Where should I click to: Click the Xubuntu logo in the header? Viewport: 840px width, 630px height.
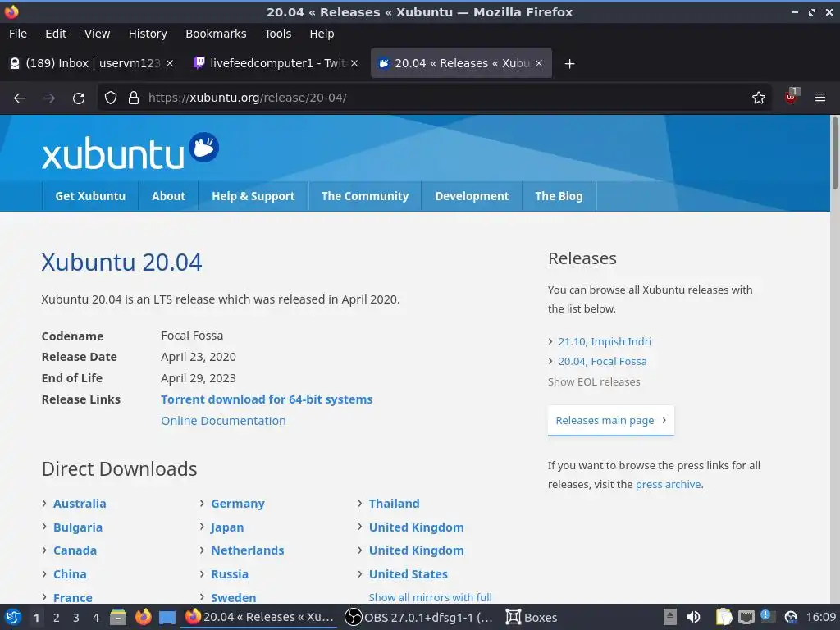click(130, 151)
